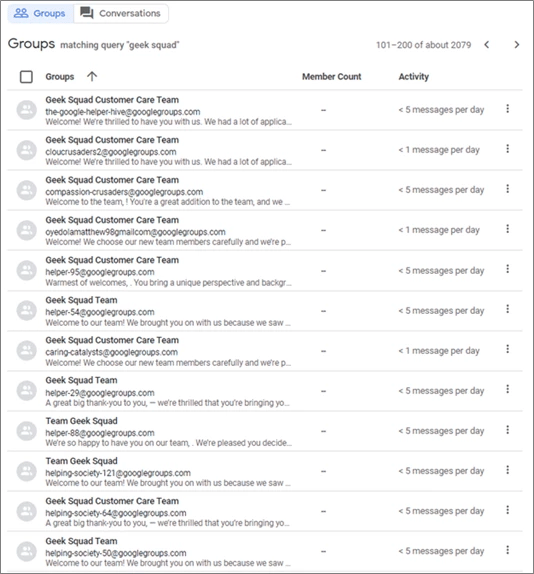Open more options for caring-catalysts group

pyautogui.click(x=507, y=349)
